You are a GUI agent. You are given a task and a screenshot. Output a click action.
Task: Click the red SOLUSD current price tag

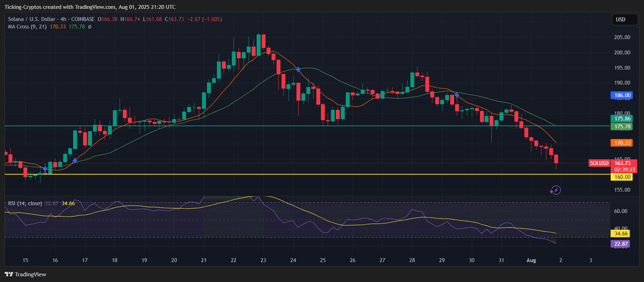599,163
